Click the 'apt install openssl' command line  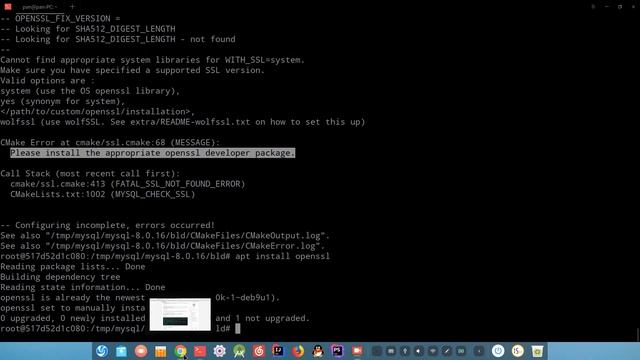coord(282,256)
